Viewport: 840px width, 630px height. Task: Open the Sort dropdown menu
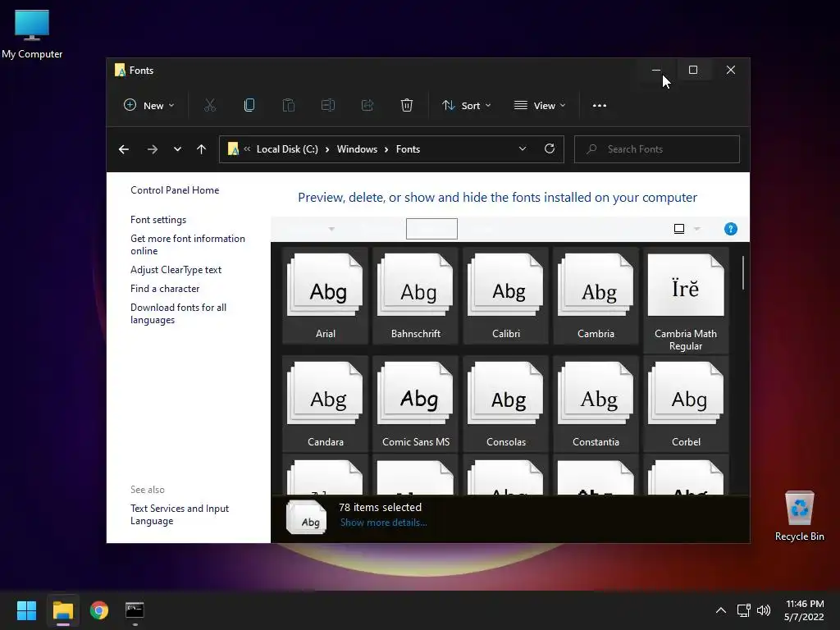tap(467, 106)
